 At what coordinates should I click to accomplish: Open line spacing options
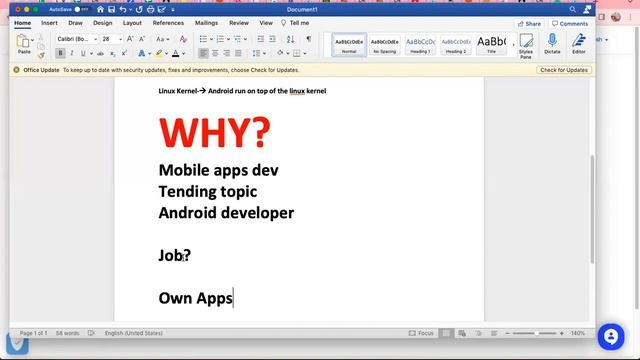pyautogui.click(x=259, y=53)
